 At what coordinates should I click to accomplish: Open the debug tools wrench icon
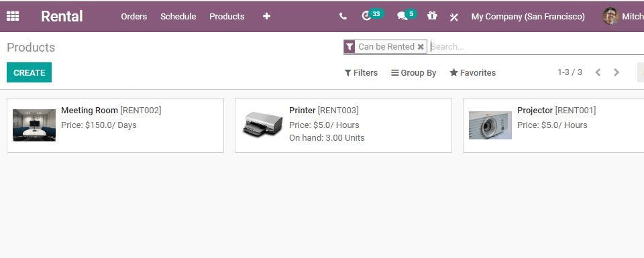[454, 17]
